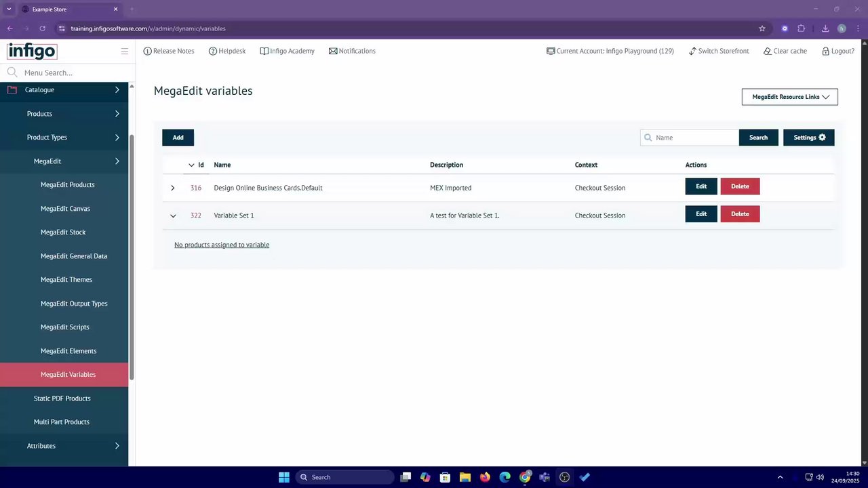Expand row 316 Design Online Business Cards
868x488 pixels.
pos(173,188)
